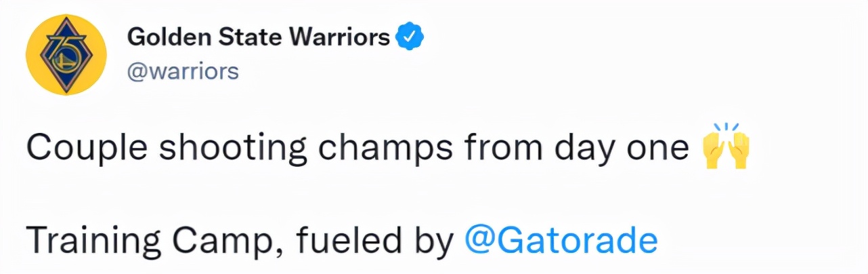Open the Warriors profile avatar
The width and height of the screenshot is (868, 274).
[67, 54]
